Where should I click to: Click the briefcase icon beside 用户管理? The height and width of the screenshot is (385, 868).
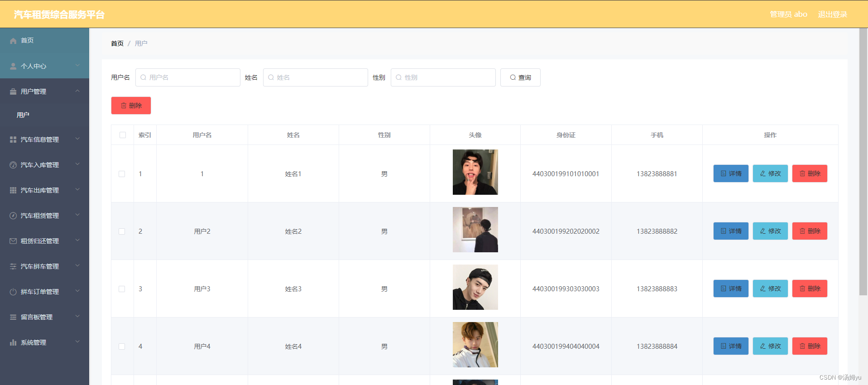pyautogui.click(x=13, y=91)
